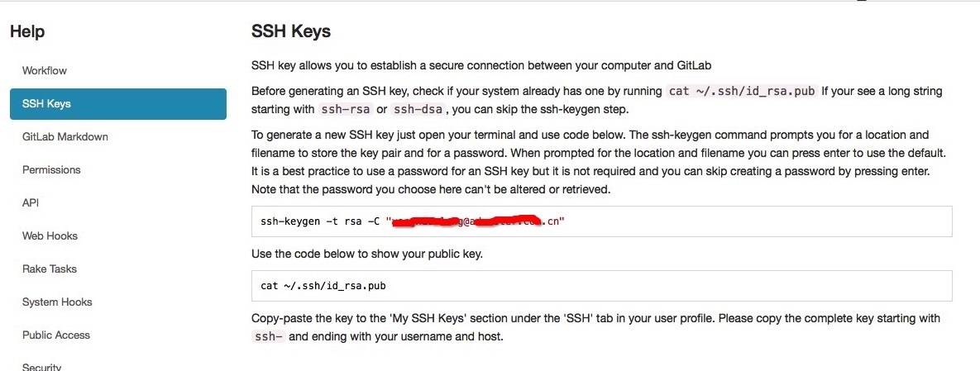Click the 'Use the code below' sentence

click(x=367, y=254)
